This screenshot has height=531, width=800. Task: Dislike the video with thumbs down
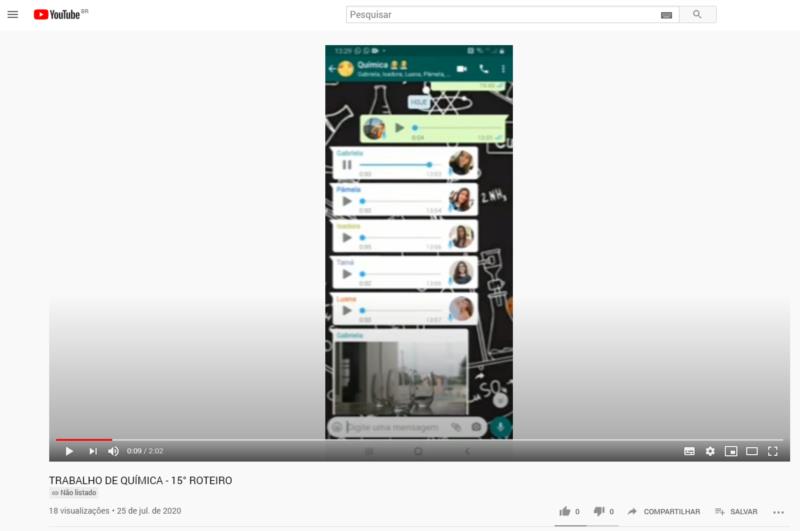[600, 511]
